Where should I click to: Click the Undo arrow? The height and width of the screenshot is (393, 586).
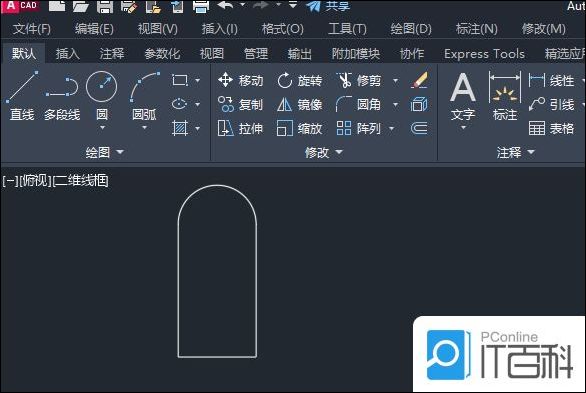pyautogui.click(x=225, y=5)
